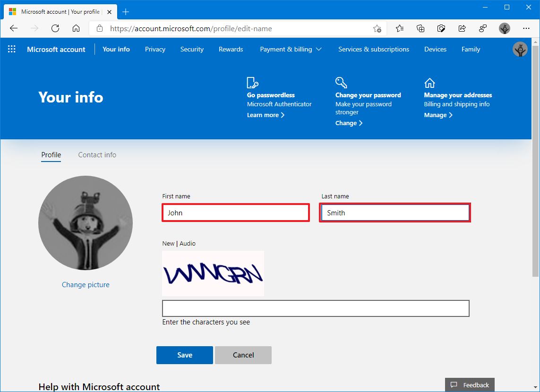The height and width of the screenshot is (392, 540).
Task: Click the Last name field with Smith
Action: (x=394, y=213)
